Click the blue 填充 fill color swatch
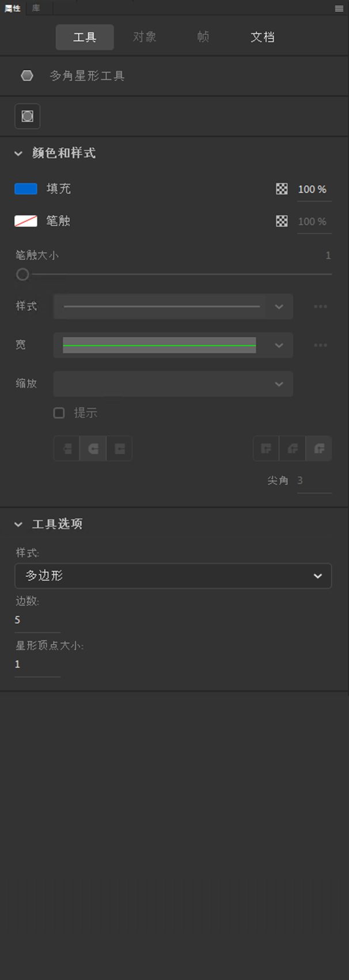This screenshot has height=980, width=349. click(25, 189)
